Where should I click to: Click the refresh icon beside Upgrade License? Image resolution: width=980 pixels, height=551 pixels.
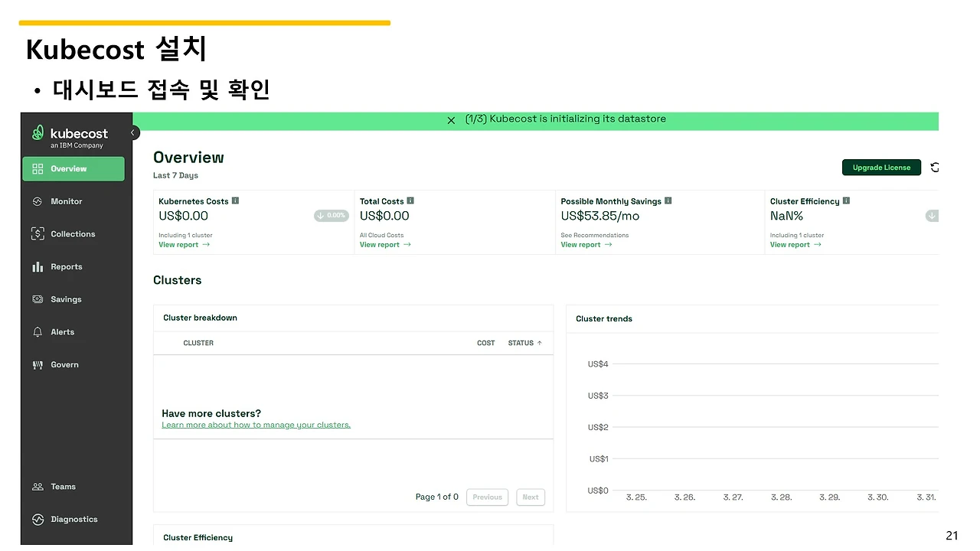[935, 168]
